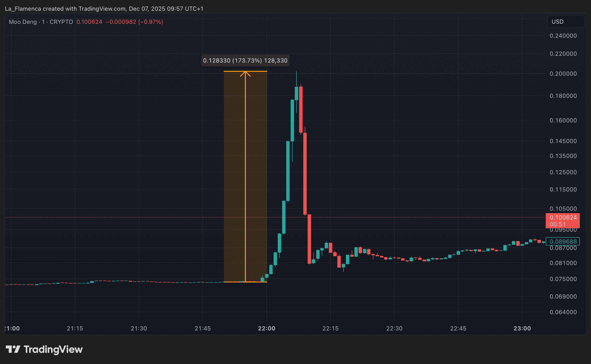Select the 22:00 time axis marker
This screenshot has height=364, width=591.
(267, 328)
